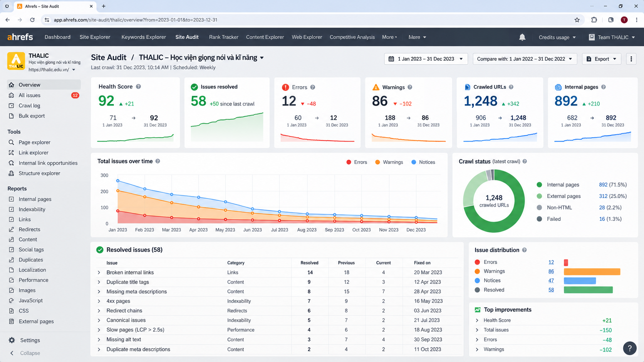Open Internal link opportunities tool
644x362 pixels.
[48, 163]
